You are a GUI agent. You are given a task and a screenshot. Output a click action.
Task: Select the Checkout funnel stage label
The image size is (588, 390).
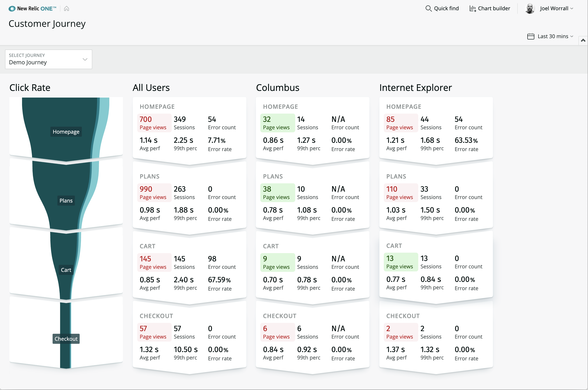[x=66, y=339]
